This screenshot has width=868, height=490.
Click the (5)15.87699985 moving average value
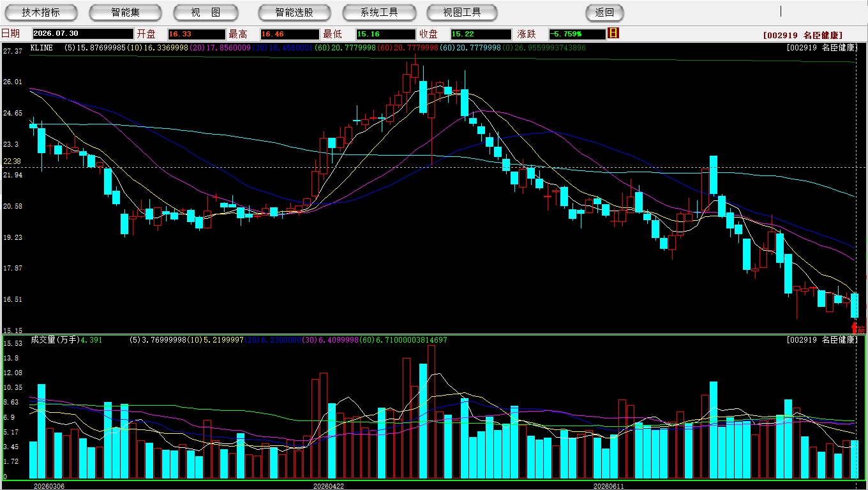(94, 48)
